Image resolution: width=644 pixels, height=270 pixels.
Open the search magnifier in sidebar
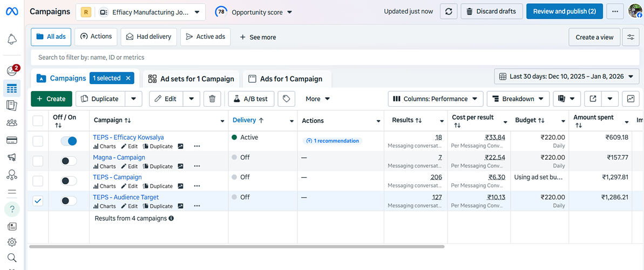pos(12,258)
